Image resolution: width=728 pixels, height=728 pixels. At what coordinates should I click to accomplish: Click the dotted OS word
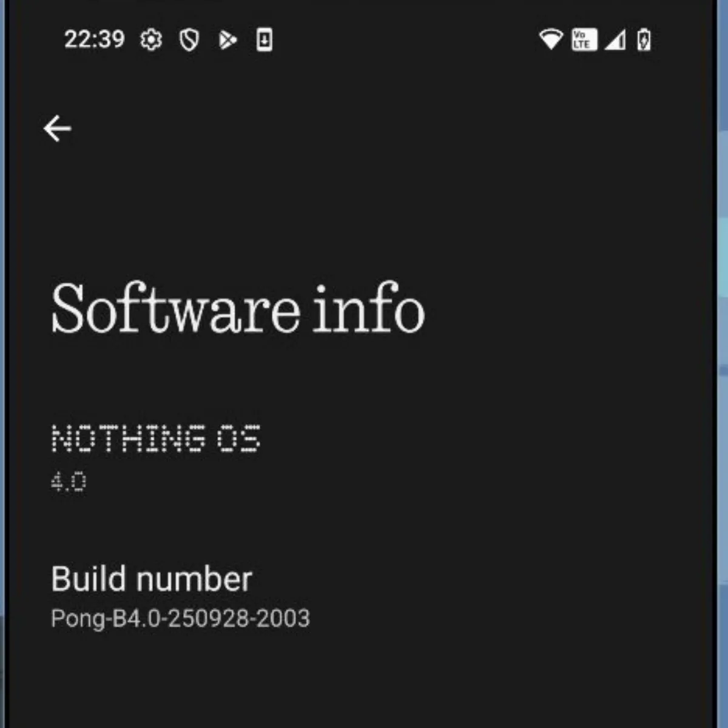[x=239, y=438]
